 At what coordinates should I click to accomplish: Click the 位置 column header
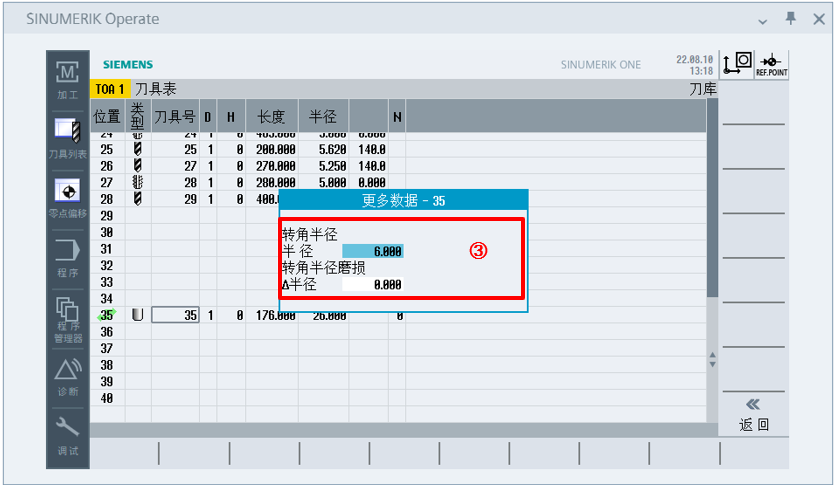click(x=107, y=116)
